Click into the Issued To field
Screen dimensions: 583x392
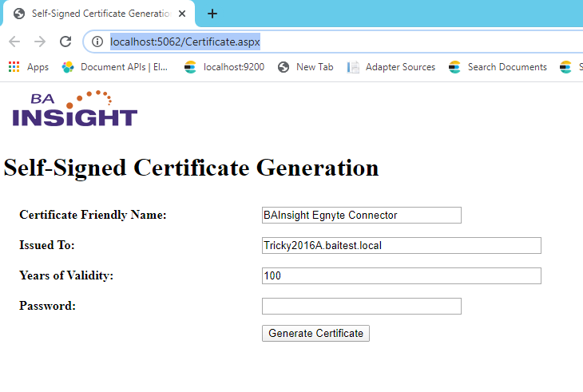pyautogui.click(x=401, y=245)
